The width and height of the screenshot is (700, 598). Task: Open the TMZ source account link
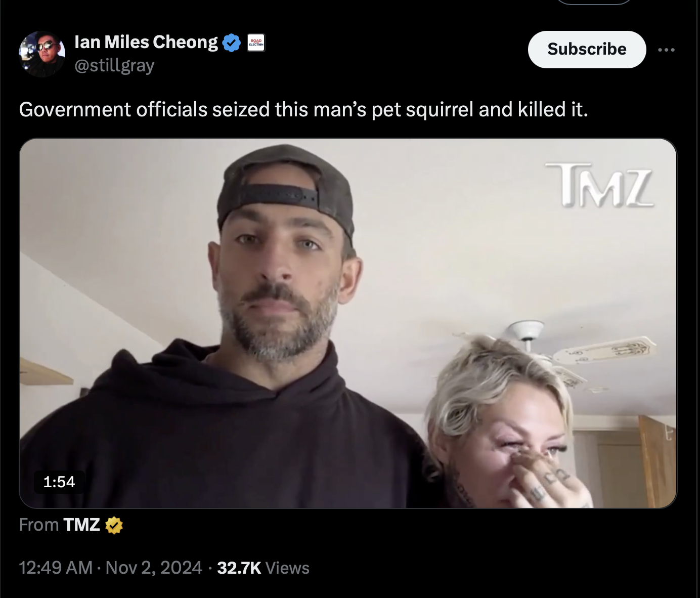tap(81, 525)
